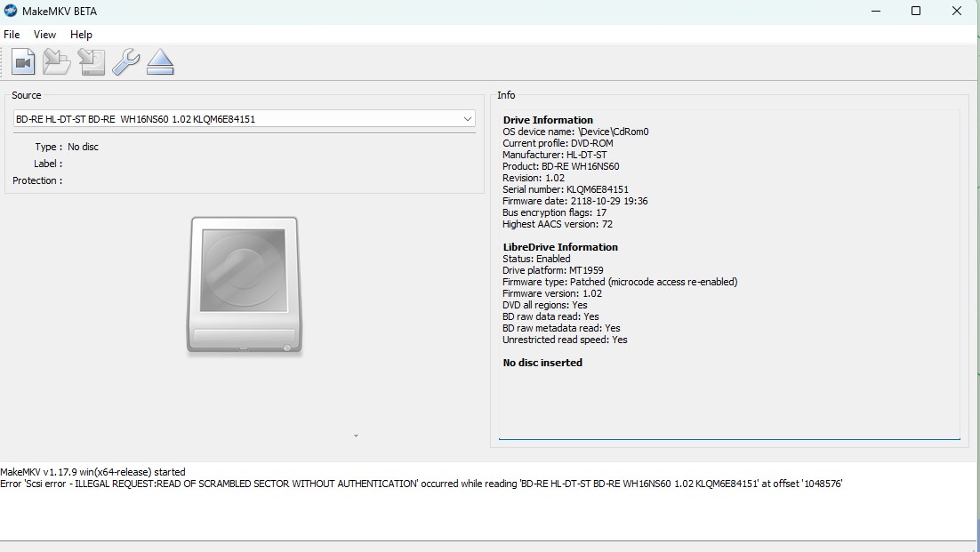This screenshot has width=980, height=552.
Task: Click the 'Firmware type: Patched' line
Action: coord(620,282)
